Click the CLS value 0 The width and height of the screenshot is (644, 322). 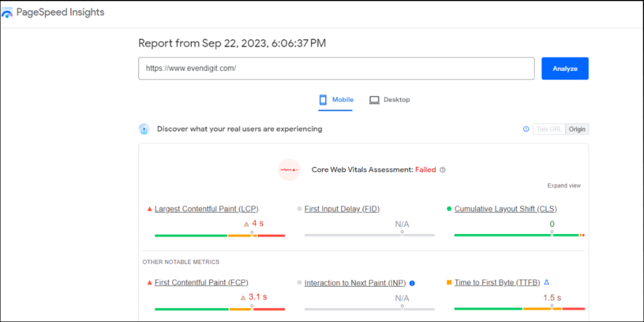click(552, 225)
